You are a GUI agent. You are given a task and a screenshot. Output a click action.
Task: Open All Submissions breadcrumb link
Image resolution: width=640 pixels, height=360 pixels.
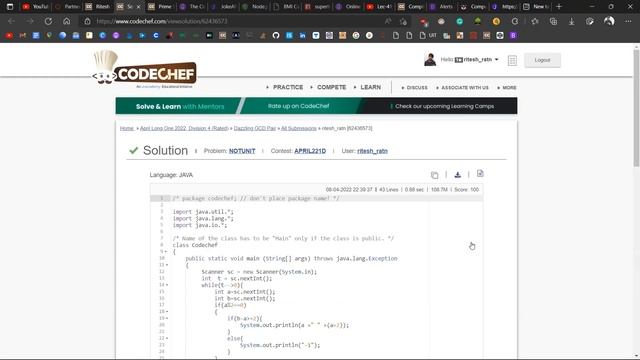298,128
